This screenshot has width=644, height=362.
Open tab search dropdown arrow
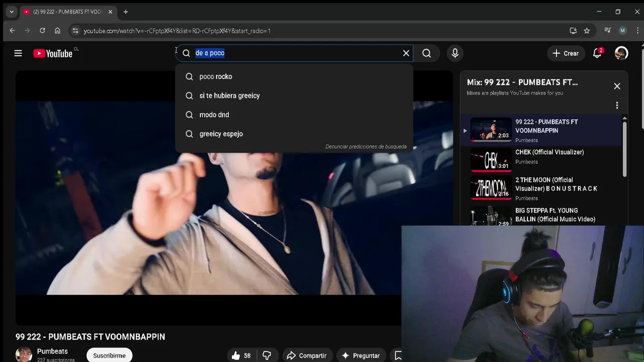[12, 12]
